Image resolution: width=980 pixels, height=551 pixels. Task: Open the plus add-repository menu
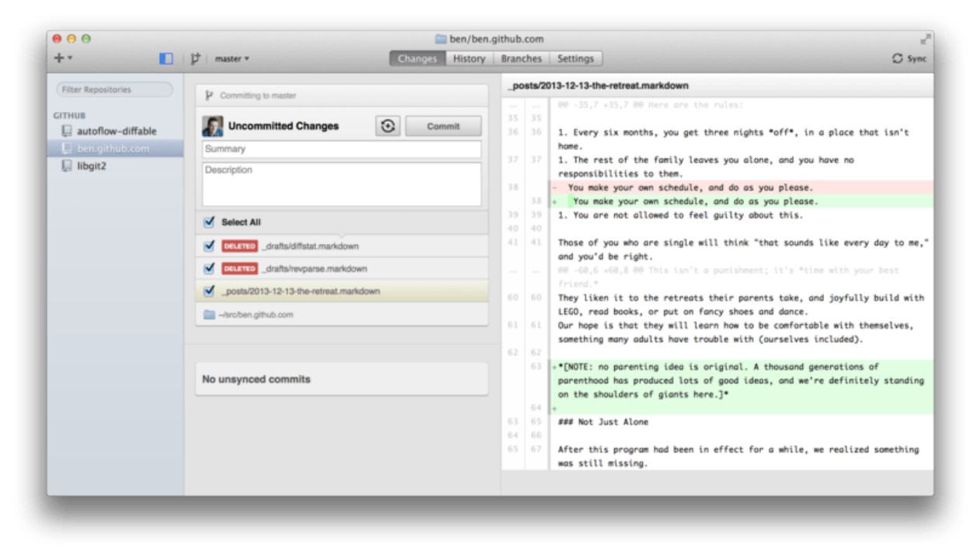click(x=63, y=58)
